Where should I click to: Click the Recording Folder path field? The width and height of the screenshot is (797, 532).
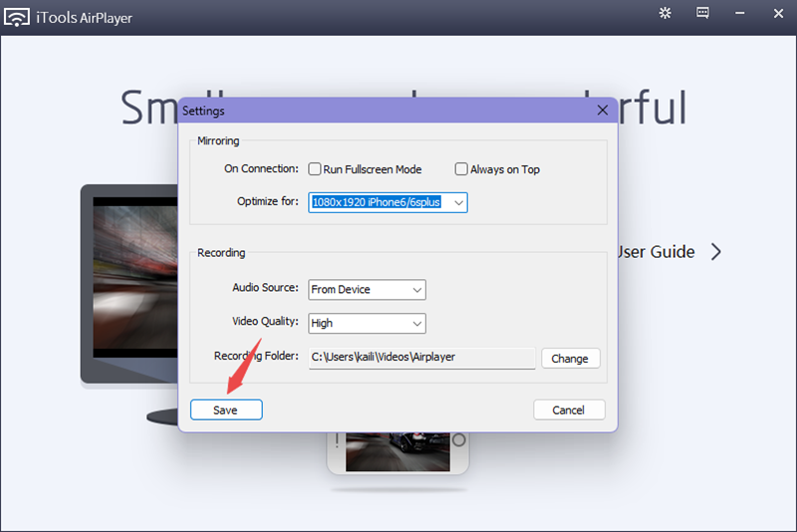(x=421, y=358)
